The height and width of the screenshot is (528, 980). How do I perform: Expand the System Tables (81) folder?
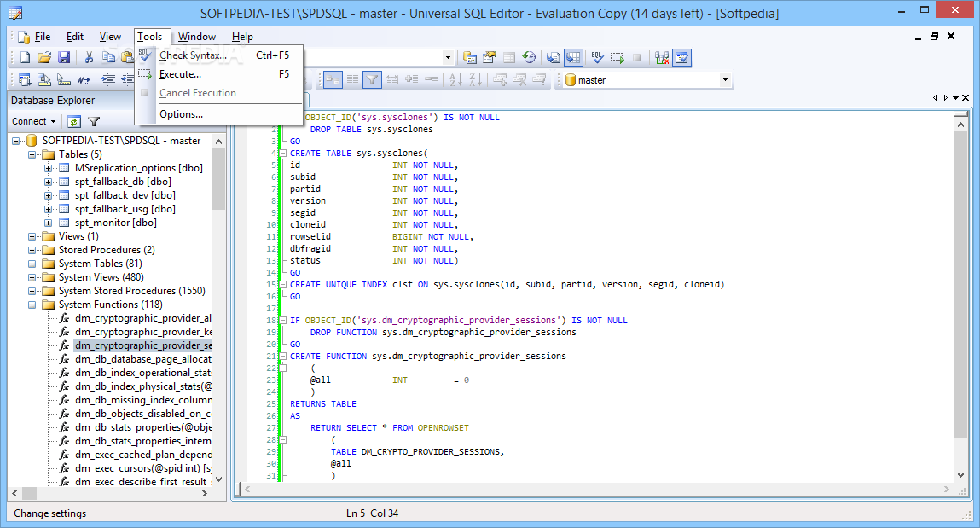[x=32, y=264]
